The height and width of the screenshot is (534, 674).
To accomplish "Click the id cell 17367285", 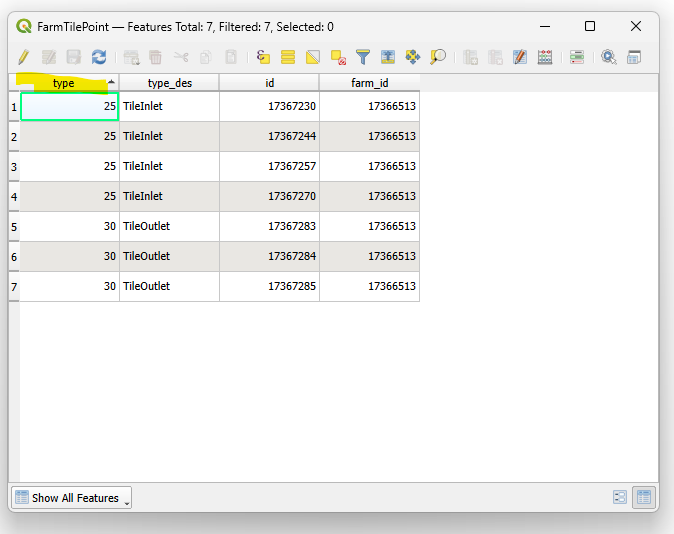I will click(x=270, y=286).
